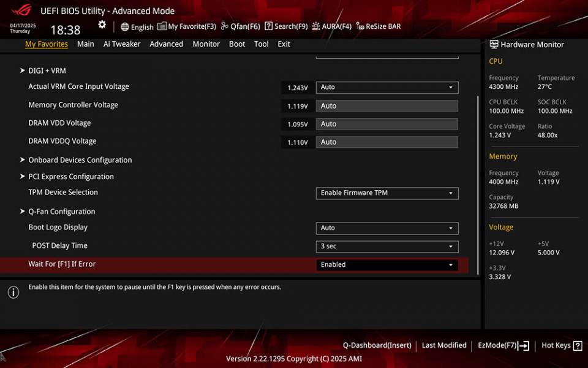The image size is (588, 368).
Task: Click the globe language icon
Action: 125,26
